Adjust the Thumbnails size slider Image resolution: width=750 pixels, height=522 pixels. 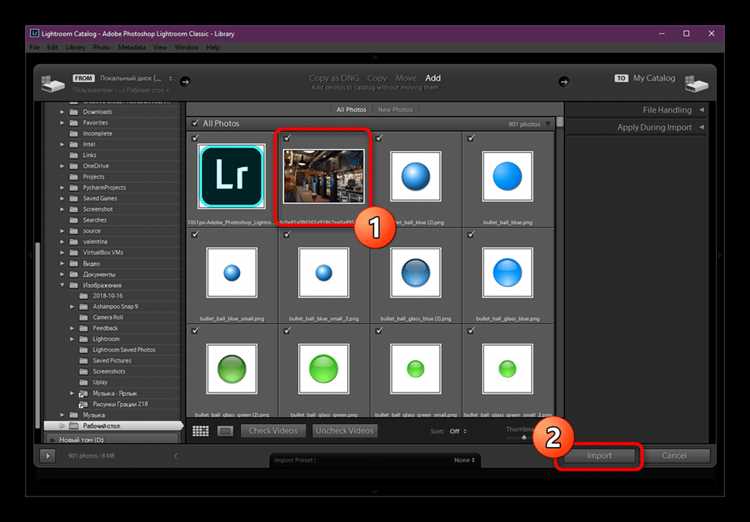524,437
